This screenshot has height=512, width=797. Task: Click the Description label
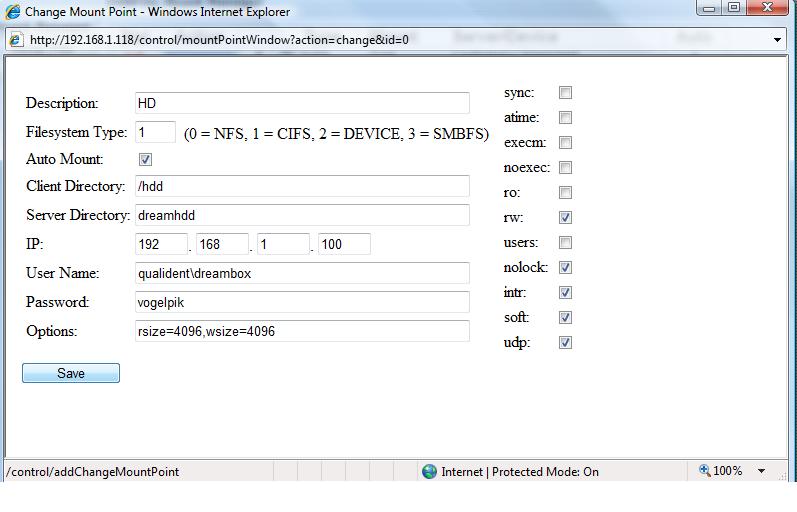[62, 103]
